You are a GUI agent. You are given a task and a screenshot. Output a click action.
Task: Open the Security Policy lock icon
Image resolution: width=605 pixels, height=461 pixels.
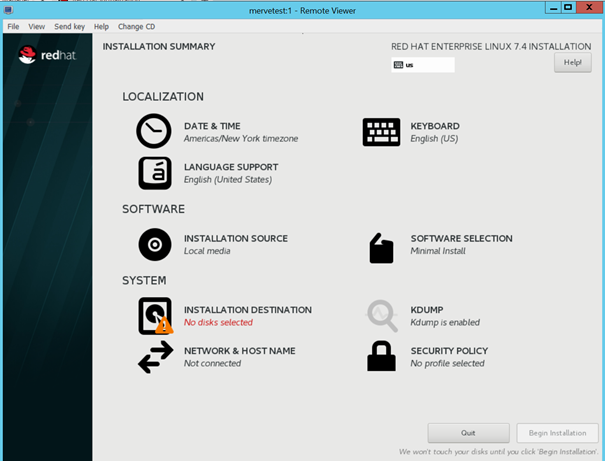[381, 356]
